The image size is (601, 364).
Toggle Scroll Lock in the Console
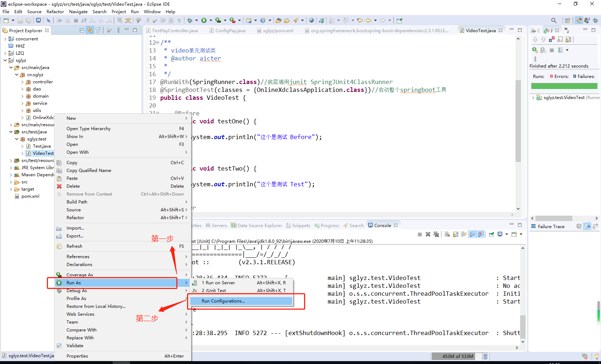pyautogui.click(x=455, y=234)
